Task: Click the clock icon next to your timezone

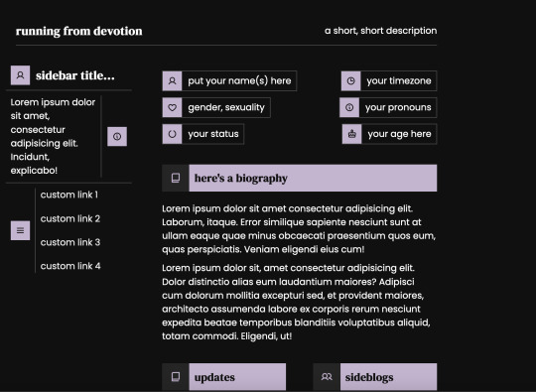Action: [350, 81]
